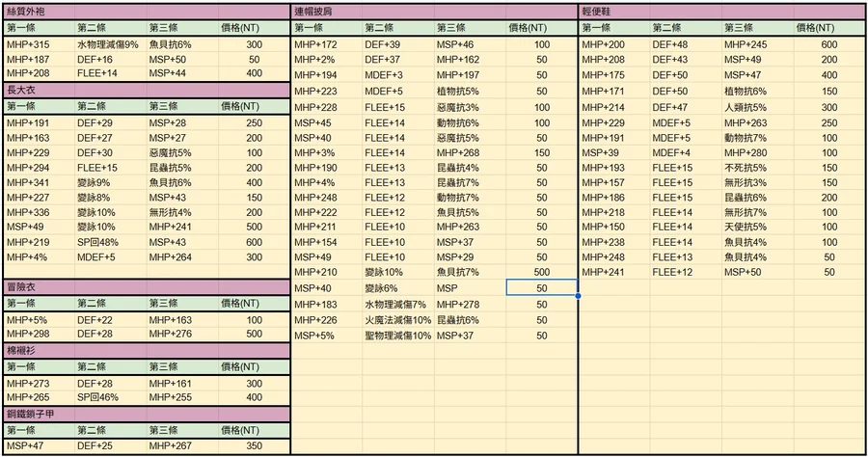The image size is (868, 457).
Task: Select the 聖物理減傷10% cell
Action: pos(398,336)
